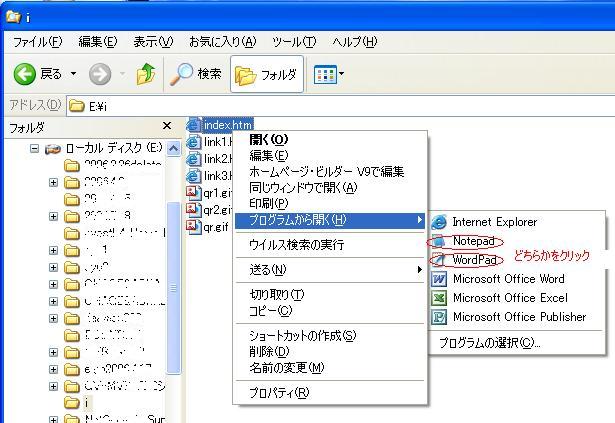615x423 pixels.
Task: Click the window title folder icon
Action: [13, 16]
